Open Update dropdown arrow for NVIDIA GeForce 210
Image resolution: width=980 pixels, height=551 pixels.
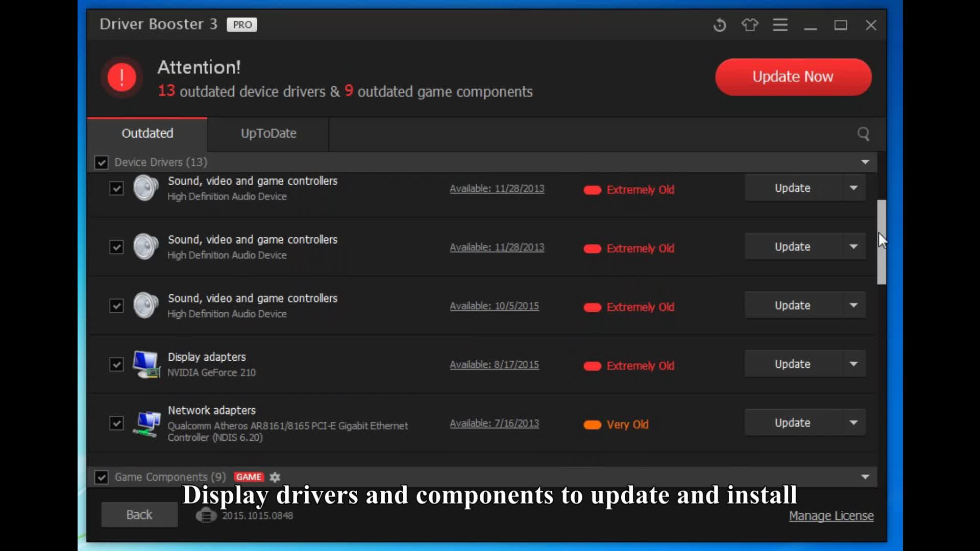pos(853,364)
